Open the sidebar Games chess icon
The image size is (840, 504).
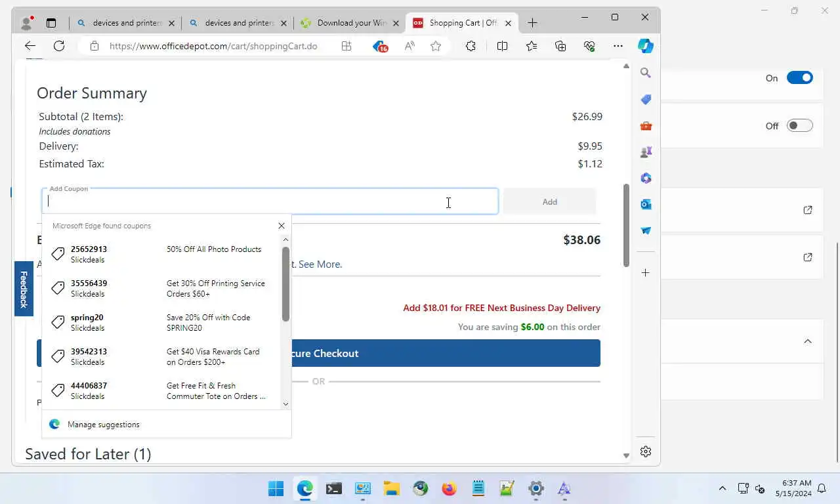[x=646, y=152]
